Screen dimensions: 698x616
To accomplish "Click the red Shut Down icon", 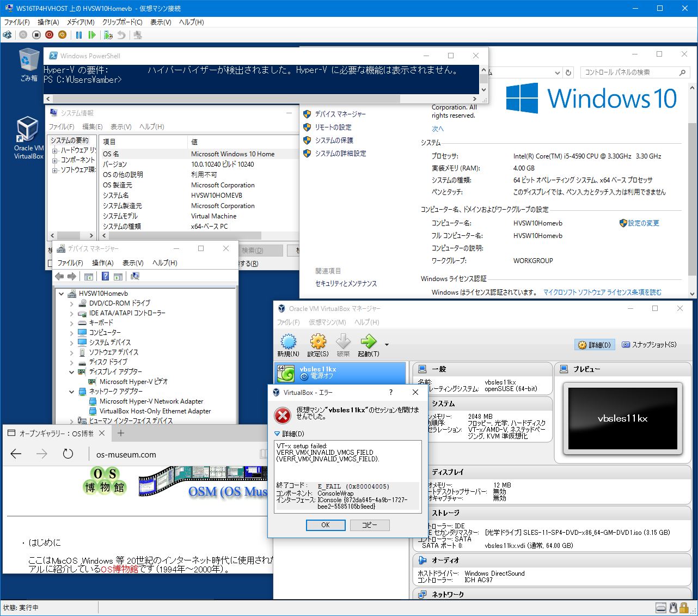I will (x=50, y=35).
